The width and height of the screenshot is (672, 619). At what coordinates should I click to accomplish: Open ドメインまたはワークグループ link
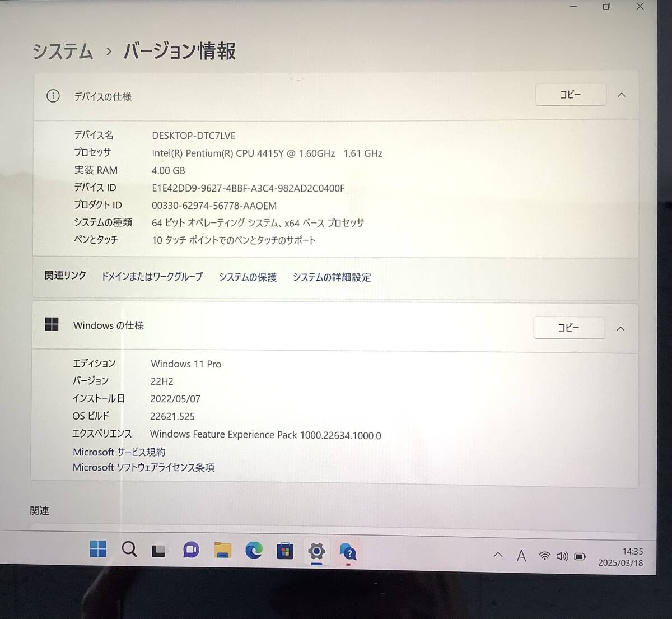coord(152,277)
